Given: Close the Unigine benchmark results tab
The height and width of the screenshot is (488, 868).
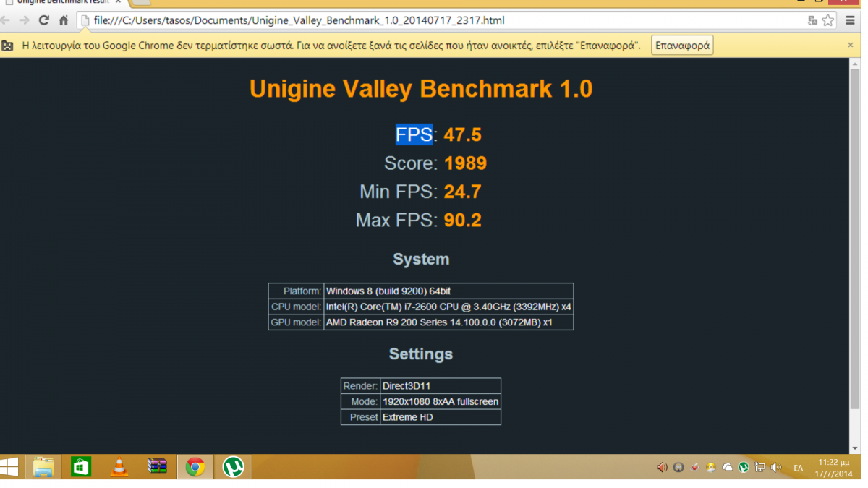Looking at the screenshot, I should tap(119, 2).
